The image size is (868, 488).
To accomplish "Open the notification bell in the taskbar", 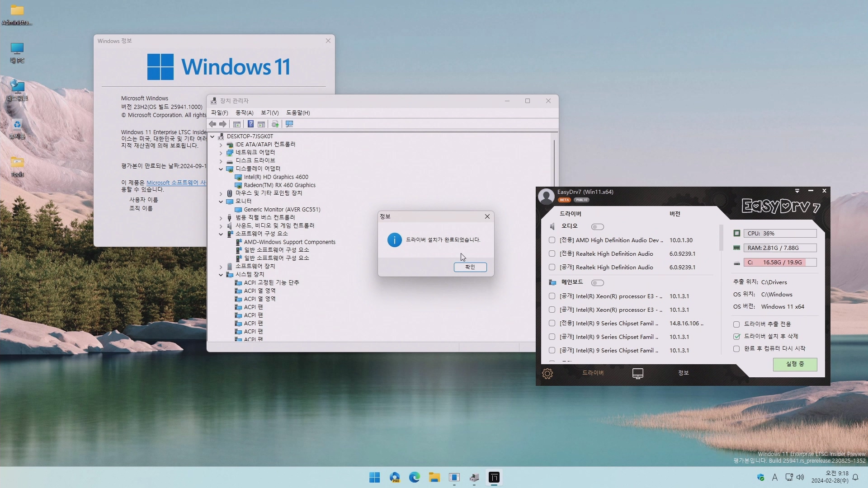I will point(855,477).
